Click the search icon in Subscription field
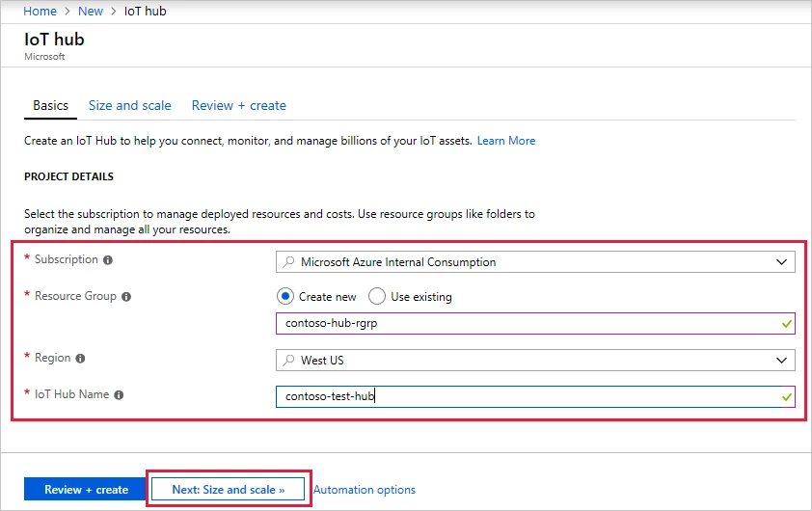Screen dimensions: 812x511 288,262
